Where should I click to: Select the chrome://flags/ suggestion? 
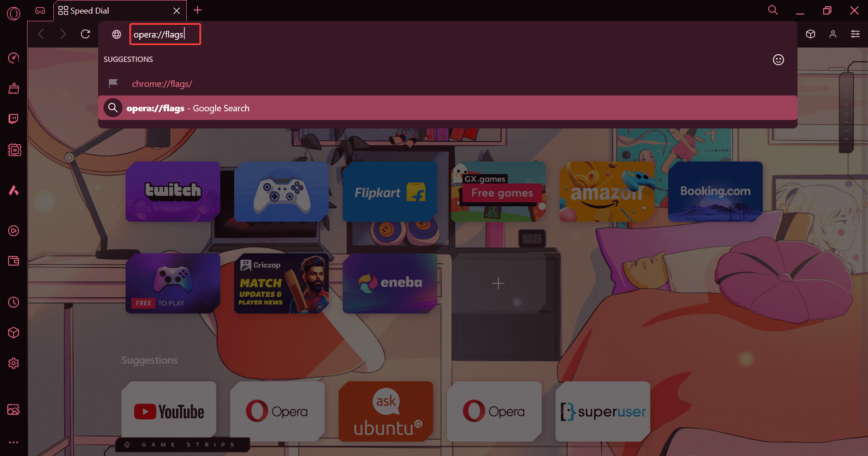click(x=448, y=84)
